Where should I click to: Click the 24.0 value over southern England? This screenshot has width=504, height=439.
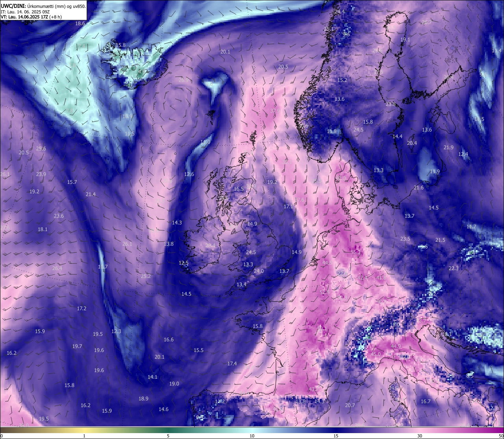(x=259, y=271)
